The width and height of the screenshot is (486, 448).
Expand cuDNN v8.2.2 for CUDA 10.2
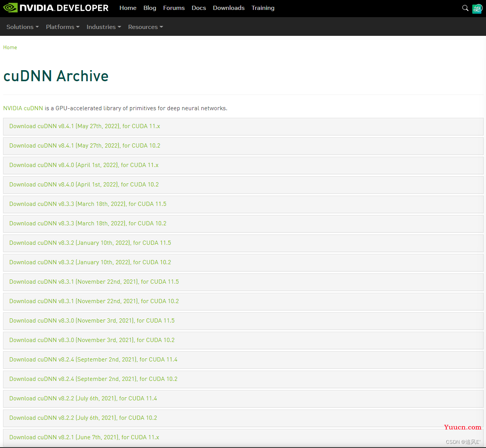pyautogui.click(x=243, y=418)
